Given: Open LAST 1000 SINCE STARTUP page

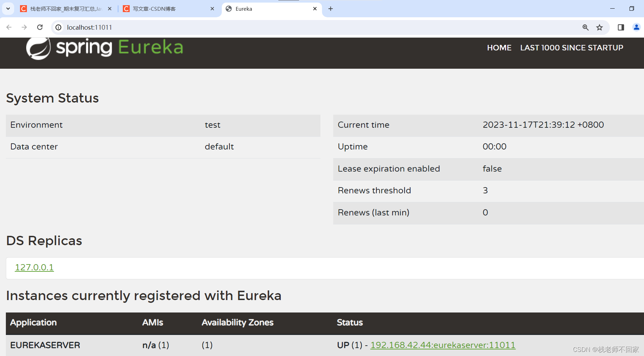Looking at the screenshot, I should coord(572,48).
